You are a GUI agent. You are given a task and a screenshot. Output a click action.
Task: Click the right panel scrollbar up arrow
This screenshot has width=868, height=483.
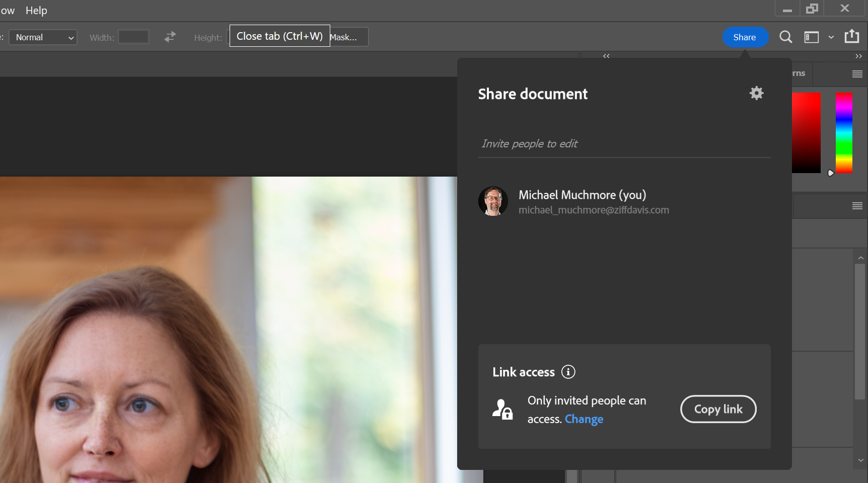pyautogui.click(x=860, y=258)
